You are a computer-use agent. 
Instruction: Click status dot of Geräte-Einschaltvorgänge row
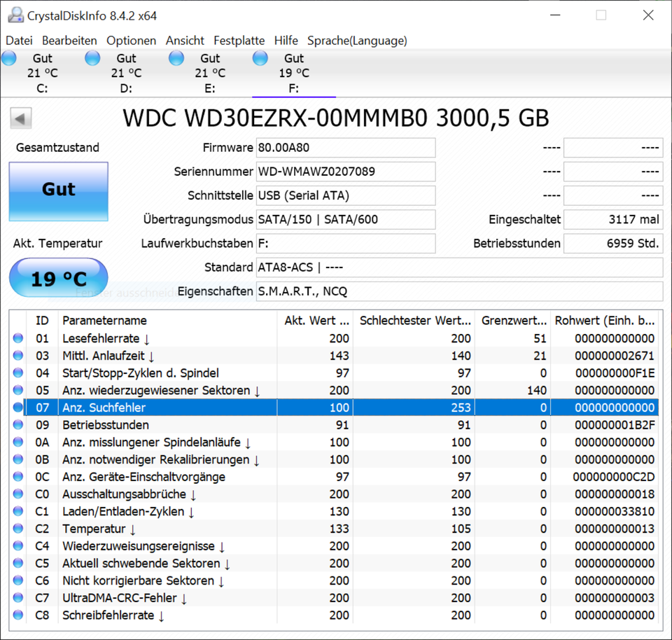[x=18, y=476]
